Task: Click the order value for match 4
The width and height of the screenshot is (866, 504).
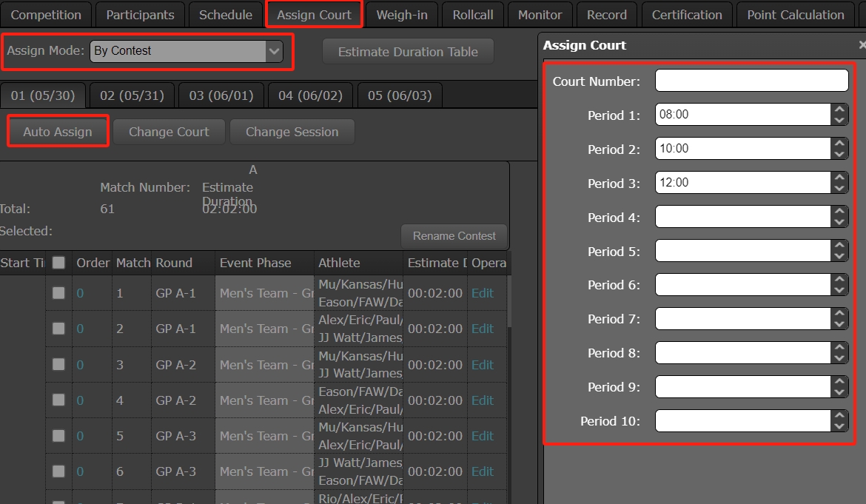Action: (80, 400)
